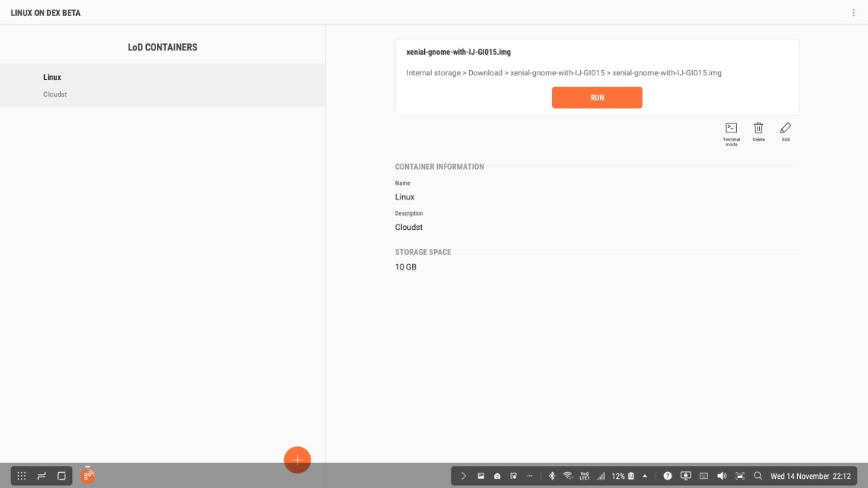The width and height of the screenshot is (868, 488).
Task: Open the recent apps icon in taskbar
Action: coord(41,475)
